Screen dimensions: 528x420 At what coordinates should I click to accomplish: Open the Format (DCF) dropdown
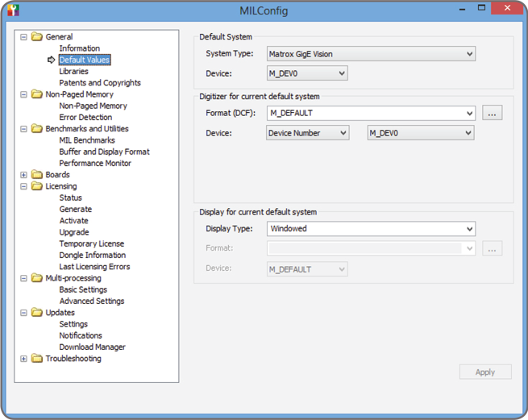(x=371, y=113)
